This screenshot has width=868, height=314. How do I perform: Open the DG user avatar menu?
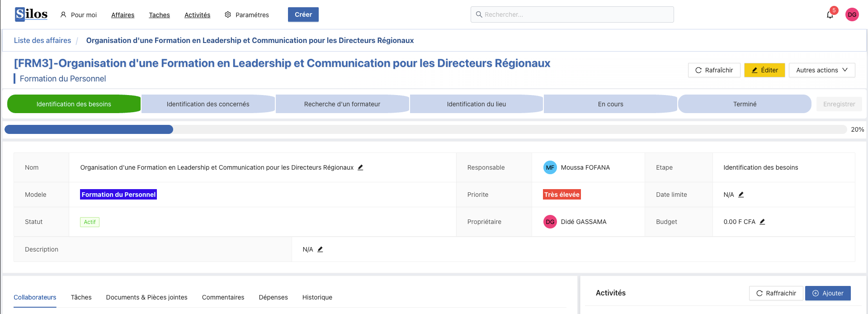tap(852, 14)
